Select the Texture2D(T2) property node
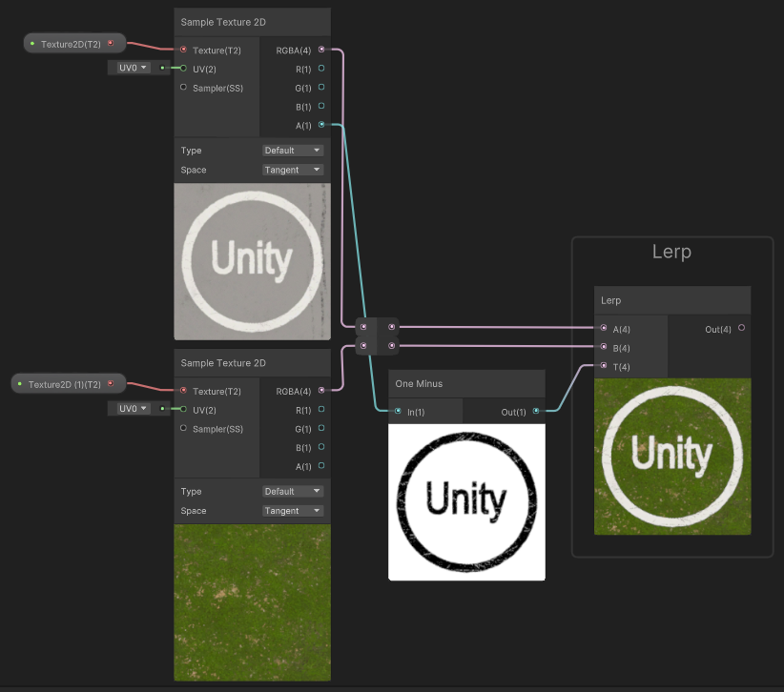Image resolution: width=784 pixels, height=692 pixels. pos(74,44)
